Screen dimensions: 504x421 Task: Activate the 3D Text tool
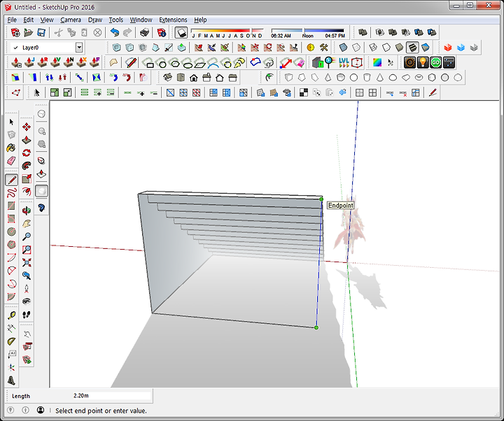tap(12, 380)
